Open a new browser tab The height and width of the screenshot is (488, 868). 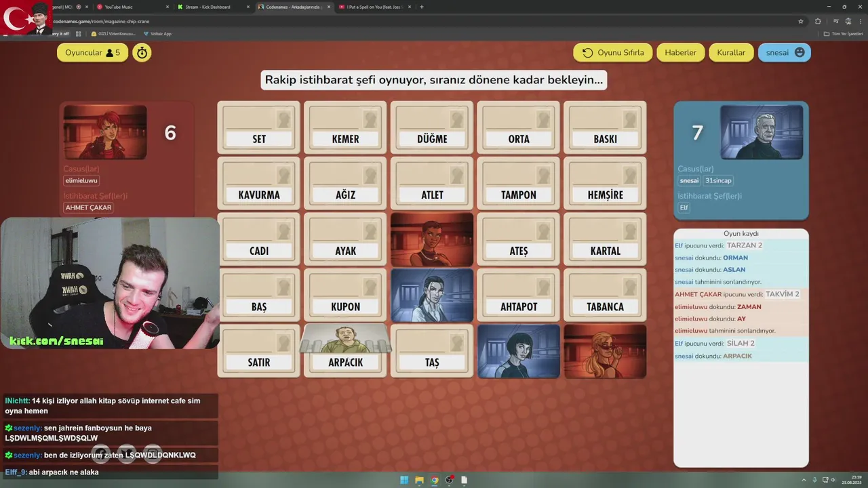click(x=422, y=7)
